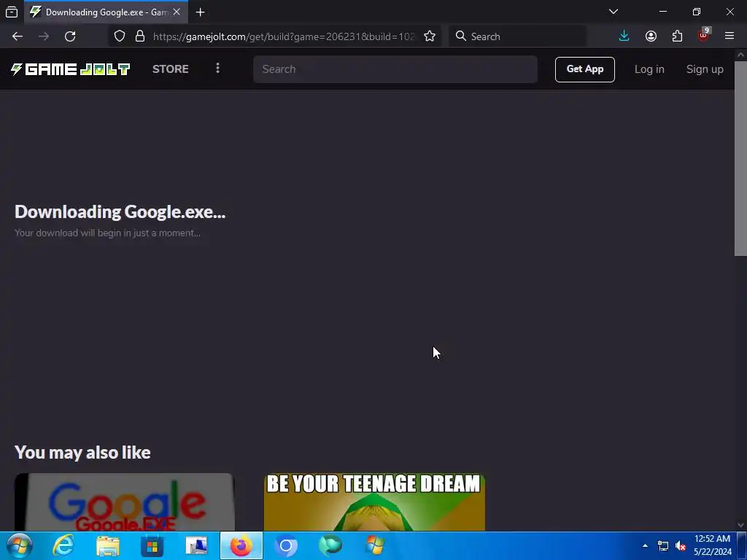Image resolution: width=747 pixels, height=560 pixels.
Task: Open the Firefox downloads panel
Action: 624,36
